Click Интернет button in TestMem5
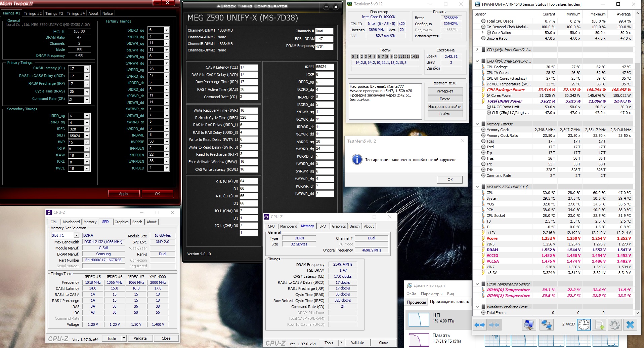The height and width of the screenshot is (348, 644). pos(445,91)
